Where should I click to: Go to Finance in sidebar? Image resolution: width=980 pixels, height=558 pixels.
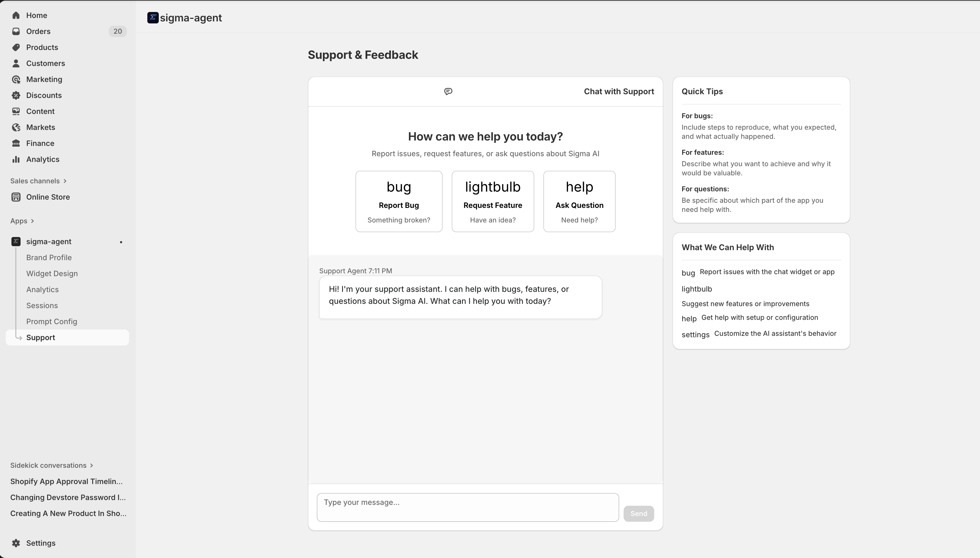40,143
